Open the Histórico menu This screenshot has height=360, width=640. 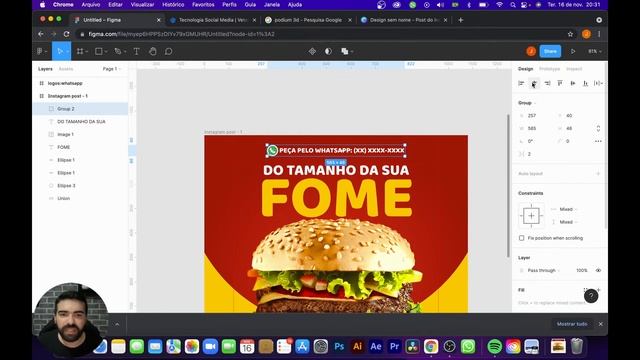(x=173, y=4)
